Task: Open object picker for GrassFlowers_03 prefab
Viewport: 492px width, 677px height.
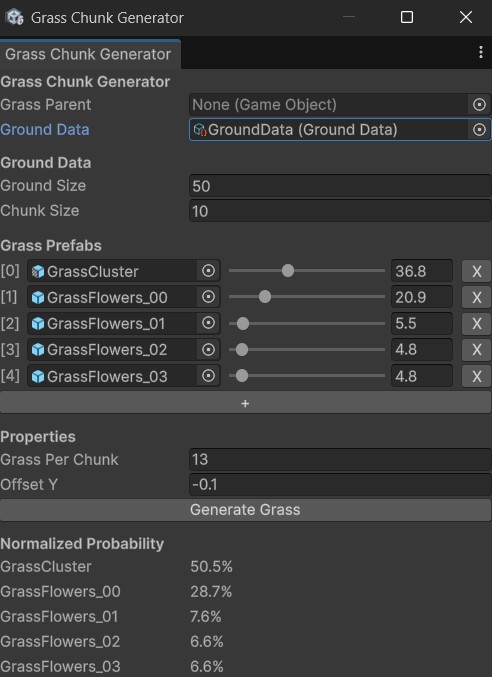Action: click(x=208, y=376)
